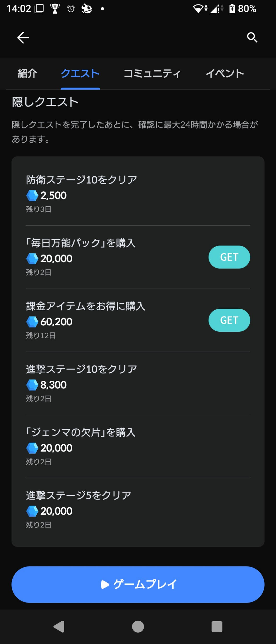Tap blue gem icon beside 60,200

click(32, 322)
